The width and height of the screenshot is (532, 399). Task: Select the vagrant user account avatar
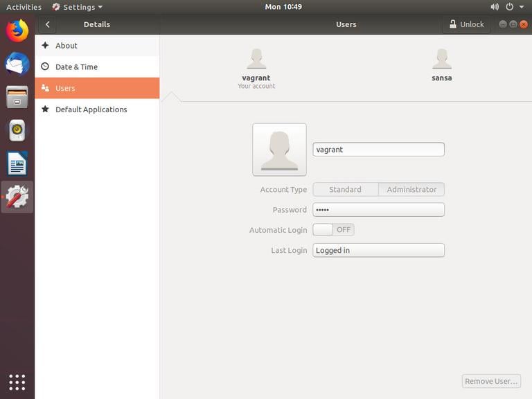[x=256, y=60]
